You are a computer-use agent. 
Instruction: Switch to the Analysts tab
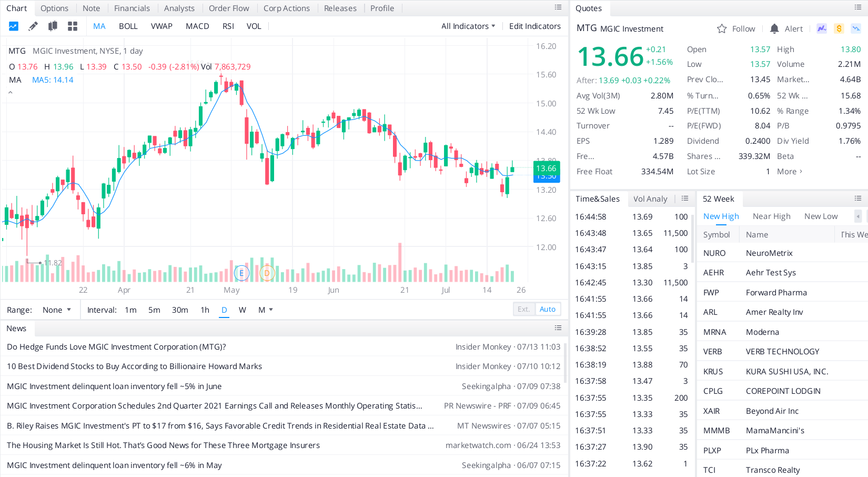179,8
